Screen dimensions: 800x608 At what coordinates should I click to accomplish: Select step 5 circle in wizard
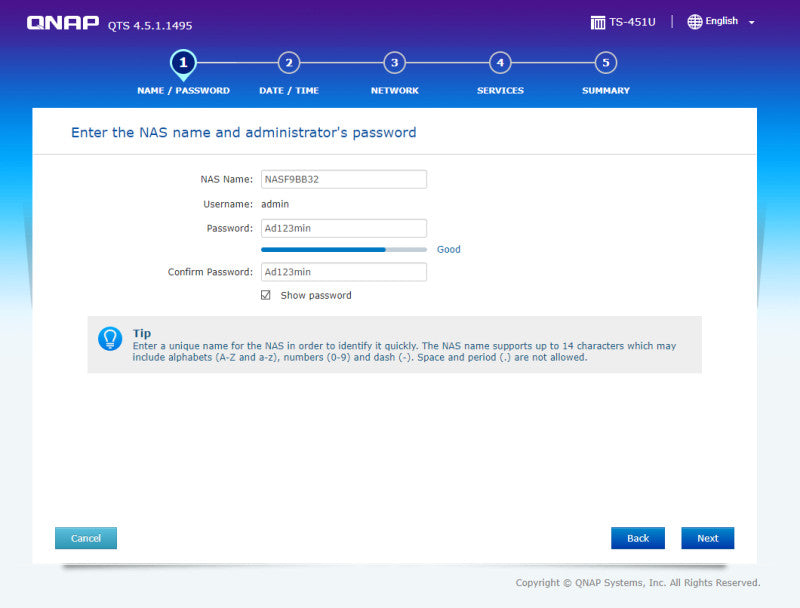[606, 63]
